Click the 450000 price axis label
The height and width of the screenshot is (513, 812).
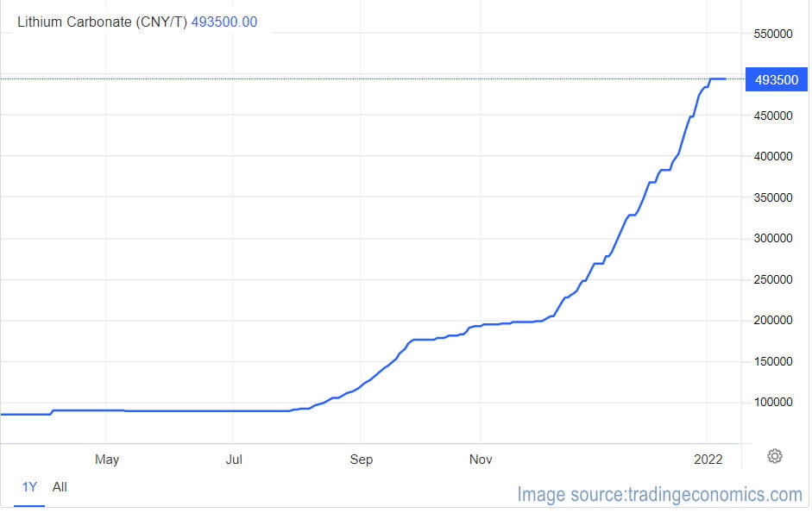coord(773,116)
